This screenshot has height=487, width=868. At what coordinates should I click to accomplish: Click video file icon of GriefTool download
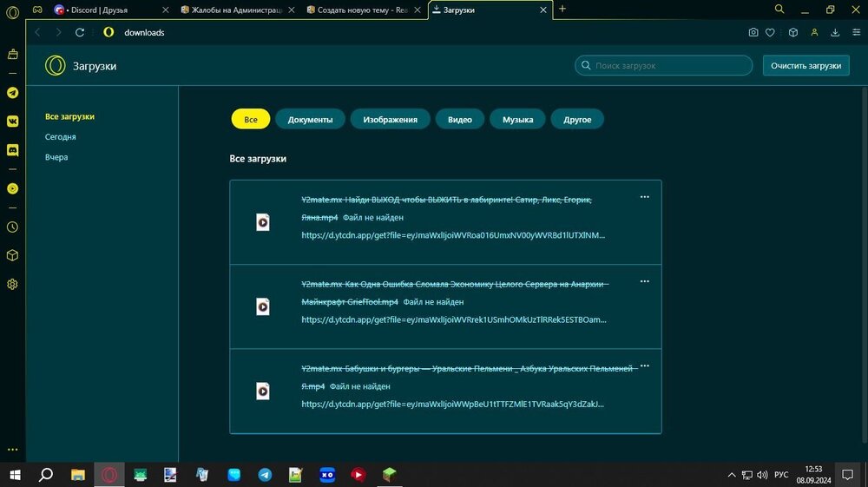point(263,306)
